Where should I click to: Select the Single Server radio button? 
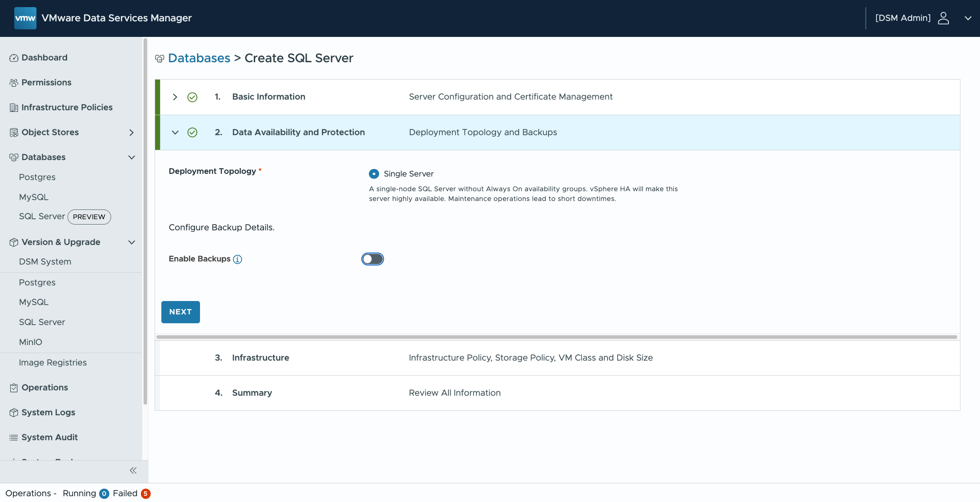[x=374, y=174]
